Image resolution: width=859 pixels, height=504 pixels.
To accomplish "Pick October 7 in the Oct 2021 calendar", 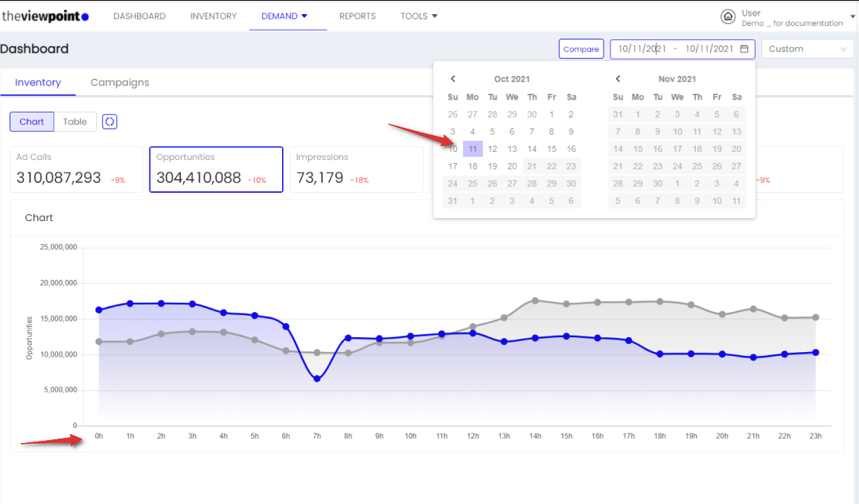I will pyautogui.click(x=531, y=132).
